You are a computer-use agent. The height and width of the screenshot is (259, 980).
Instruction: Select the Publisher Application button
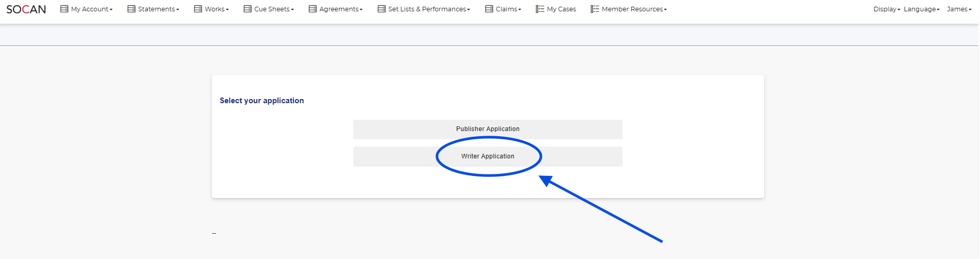(x=488, y=129)
